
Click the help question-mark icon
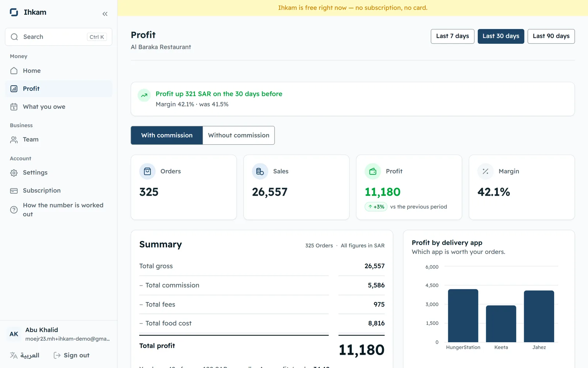pos(14,210)
